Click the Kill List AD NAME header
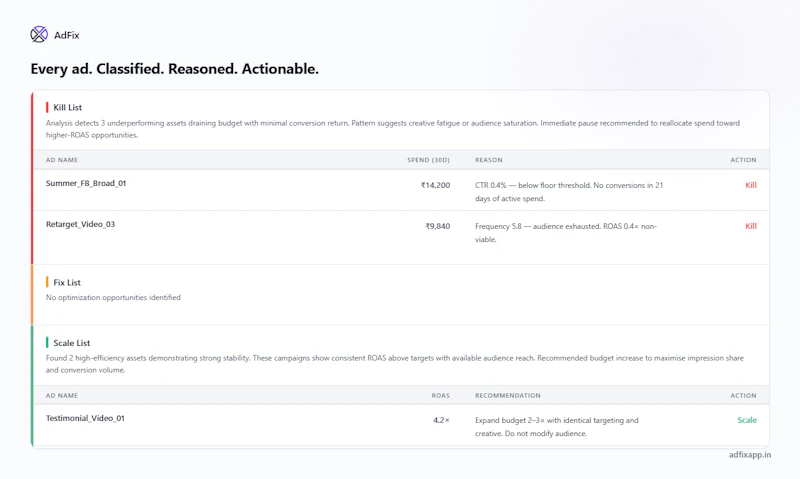 (62, 160)
